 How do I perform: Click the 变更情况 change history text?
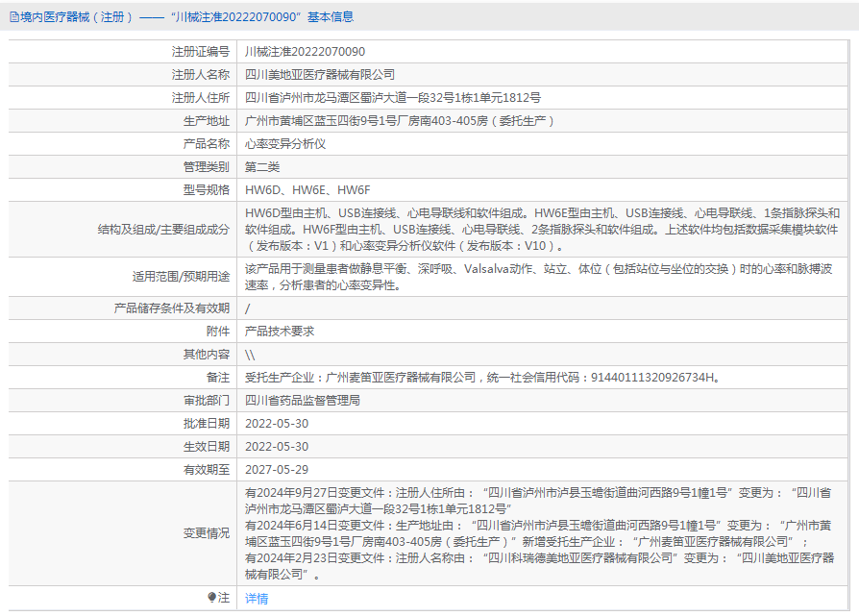coord(538,532)
